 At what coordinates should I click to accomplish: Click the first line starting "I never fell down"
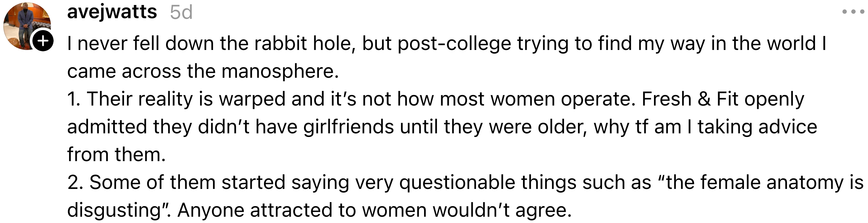[447, 43]
